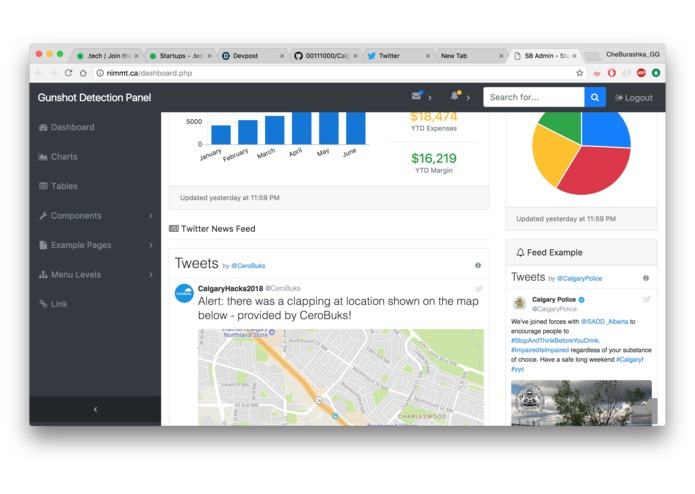The image size is (695, 494).
Task: Switch to the Startups - .tech tab
Action: [180, 56]
